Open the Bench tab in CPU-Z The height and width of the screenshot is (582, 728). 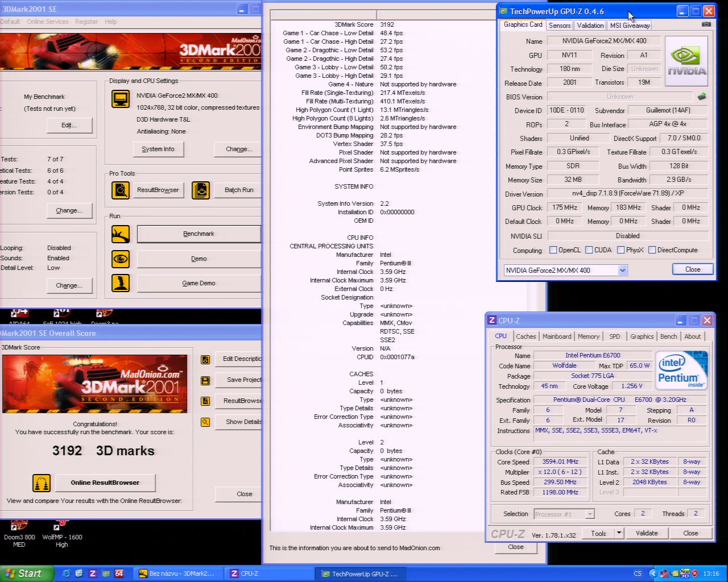click(669, 336)
